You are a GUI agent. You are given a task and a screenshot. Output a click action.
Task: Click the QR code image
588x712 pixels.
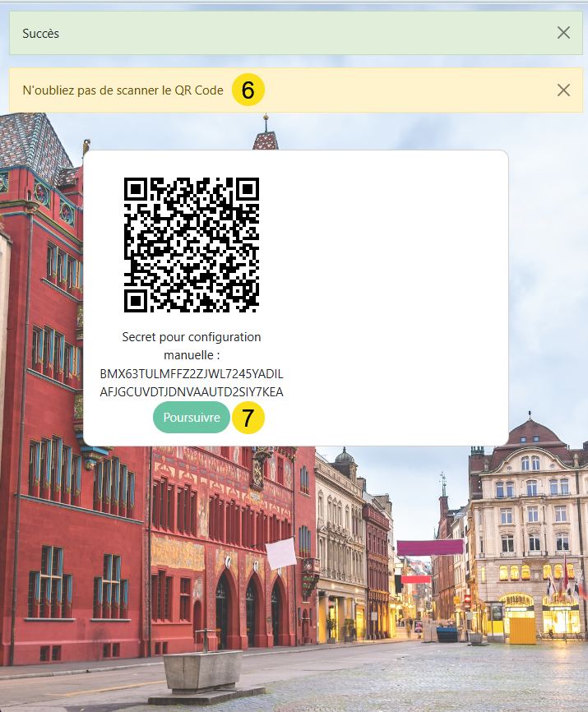pos(191,245)
